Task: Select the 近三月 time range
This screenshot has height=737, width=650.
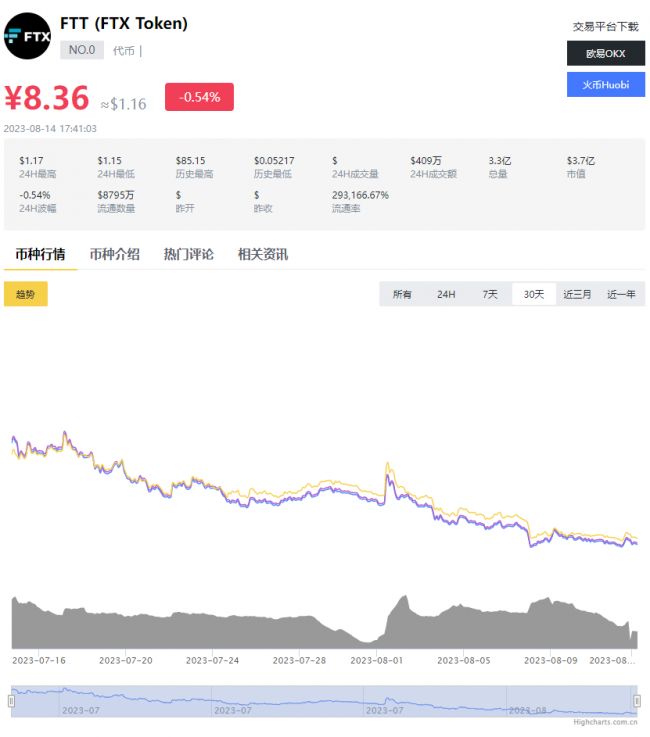Action: (577, 294)
